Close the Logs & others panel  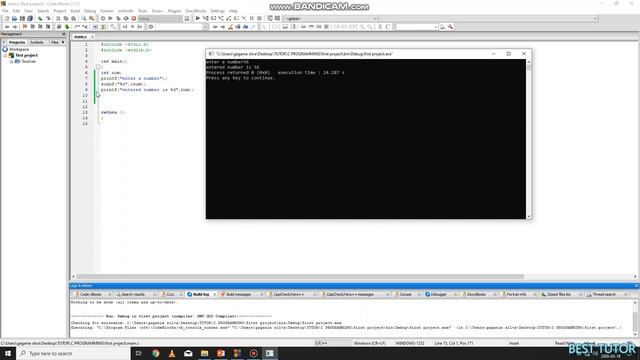[636, 286]
